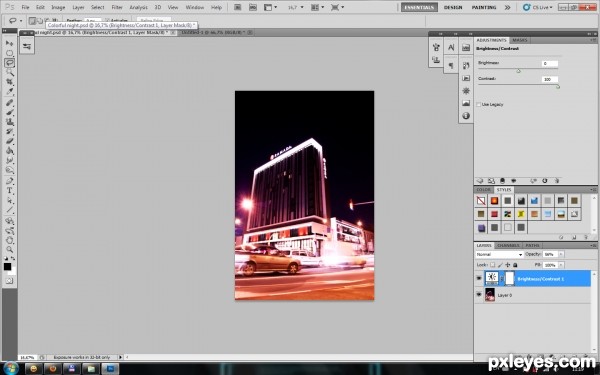The image size is (600, 375).
Task: Switch to the Channels tab
Action: 508,245
